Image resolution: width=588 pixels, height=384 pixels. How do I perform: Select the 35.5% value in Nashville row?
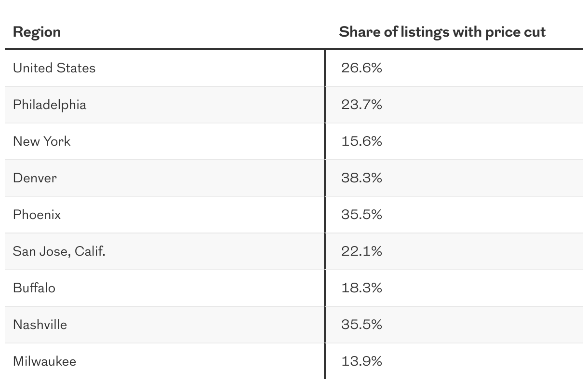pyautogui.click(x=361, y=325)
